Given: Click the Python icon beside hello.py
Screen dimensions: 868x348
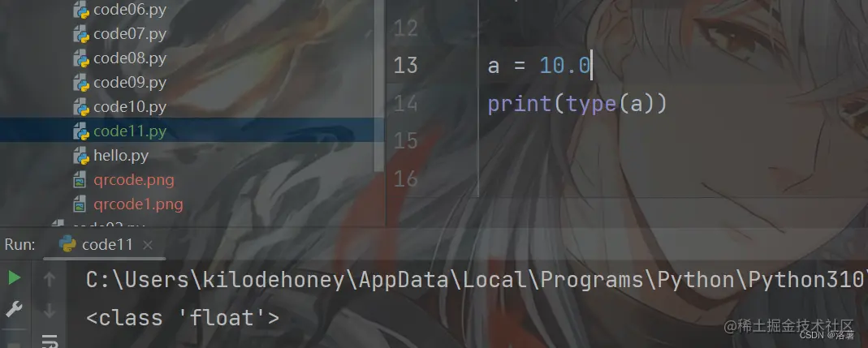Looking at the screenshot, I should [x=81, y=156].
